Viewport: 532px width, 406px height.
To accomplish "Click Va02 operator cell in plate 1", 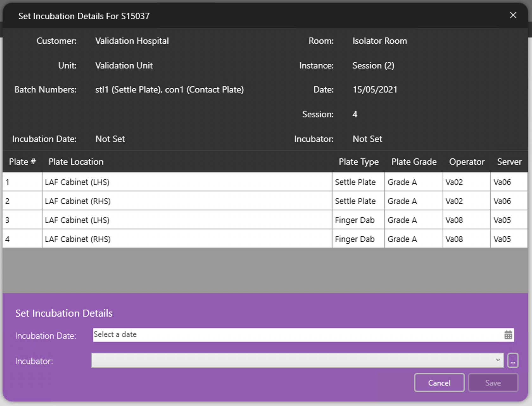I will tap(454, 182).
